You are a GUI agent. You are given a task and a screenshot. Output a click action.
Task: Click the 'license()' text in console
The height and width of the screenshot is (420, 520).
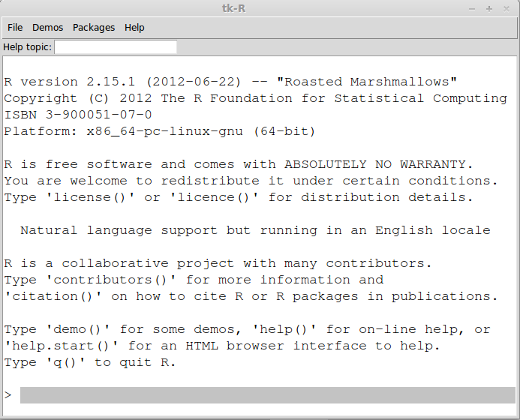90,197
